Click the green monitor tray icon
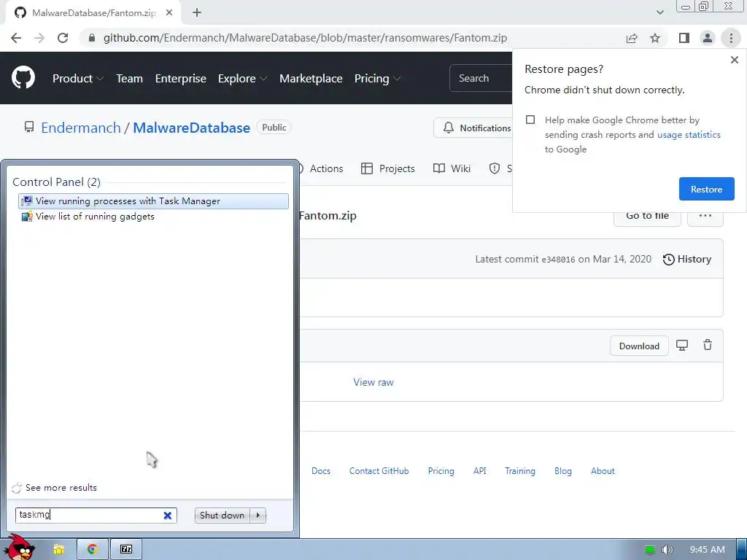747x560 pixels. pyautogui.click(x=650, y=550)
